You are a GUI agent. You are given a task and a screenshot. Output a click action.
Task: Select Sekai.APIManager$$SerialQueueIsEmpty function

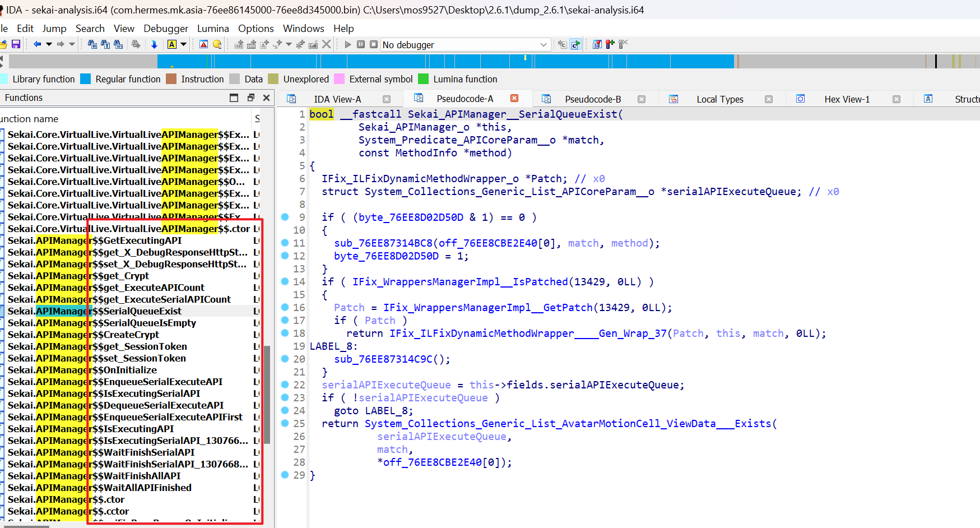[x=102, y=323]
